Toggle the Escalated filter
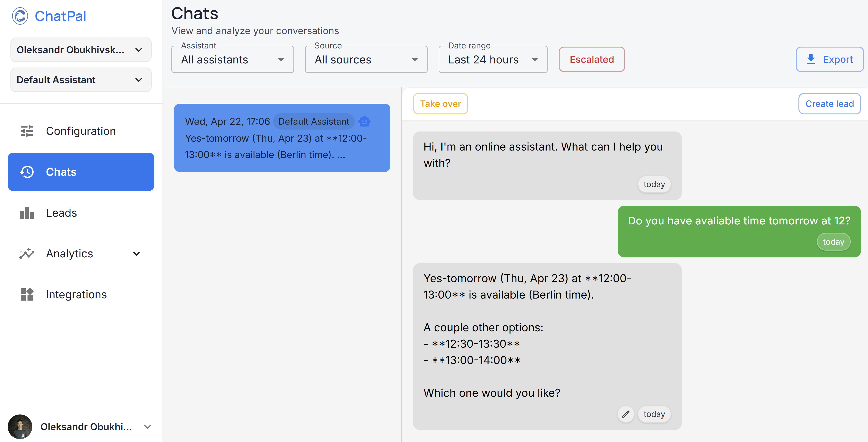 591,59
